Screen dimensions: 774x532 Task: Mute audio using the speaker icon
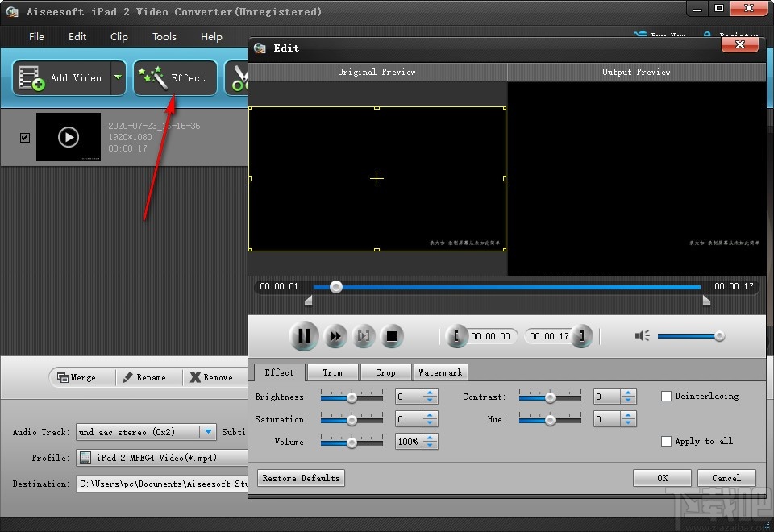[x=643, y=336]
